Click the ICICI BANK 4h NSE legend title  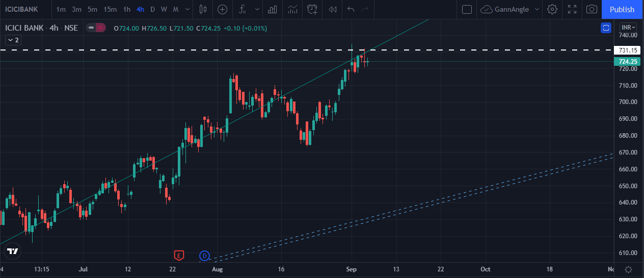coord(41,28)
